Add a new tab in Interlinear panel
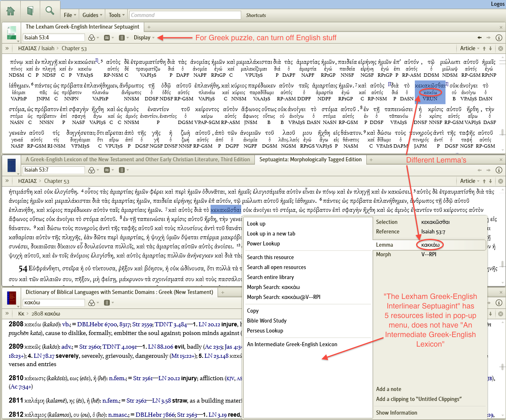Image resolution: width=506 pixels, height=420 pixels. coord(149,27)
